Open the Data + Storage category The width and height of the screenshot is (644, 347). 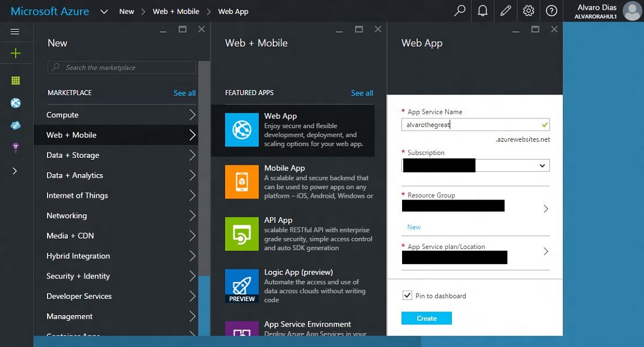coord(116,156)
